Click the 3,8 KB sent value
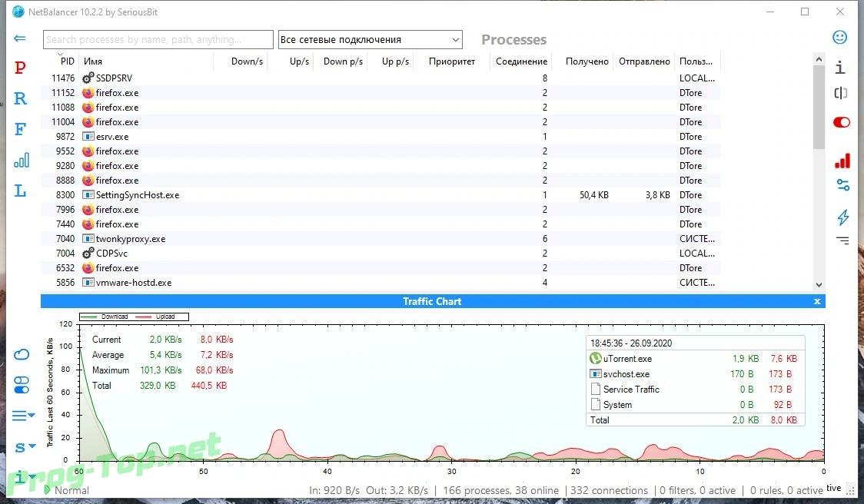The image size is (864, 504). [x=658, y=195]
